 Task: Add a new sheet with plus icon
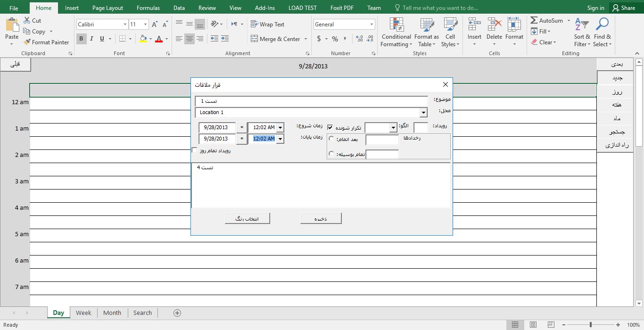(177, 313)
